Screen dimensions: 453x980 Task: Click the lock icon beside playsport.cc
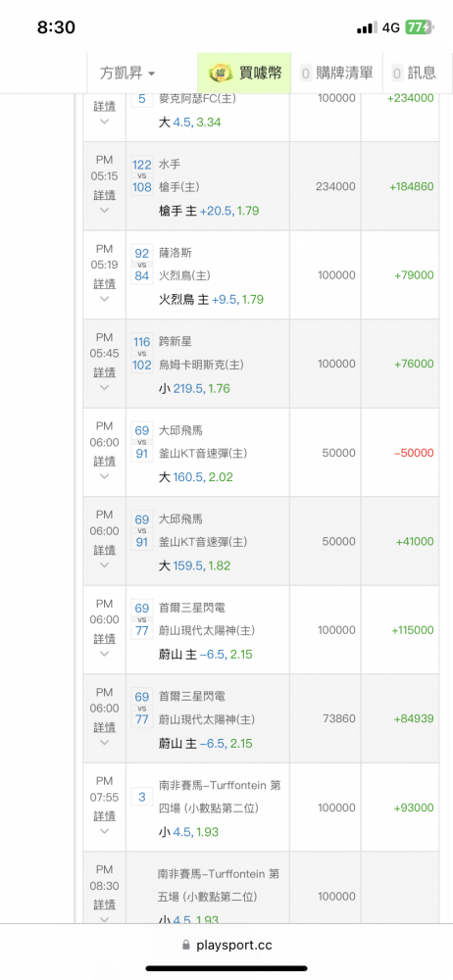click(x=185, y=945)
